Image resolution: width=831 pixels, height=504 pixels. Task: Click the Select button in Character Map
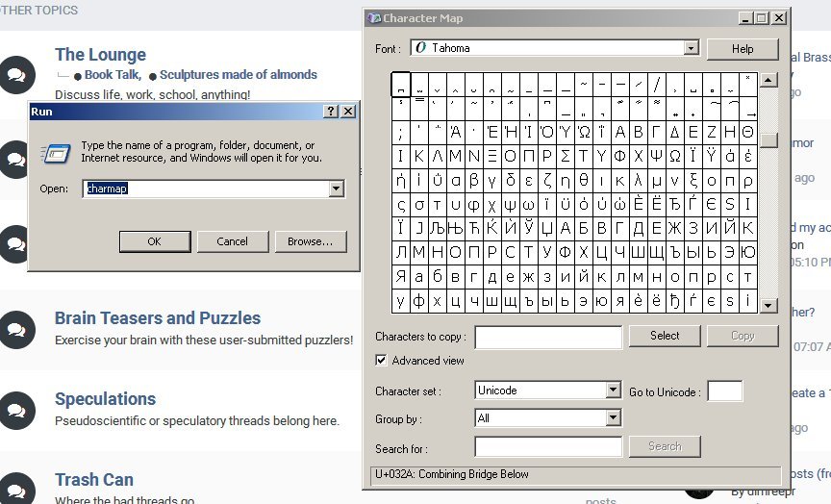(665, 336)
